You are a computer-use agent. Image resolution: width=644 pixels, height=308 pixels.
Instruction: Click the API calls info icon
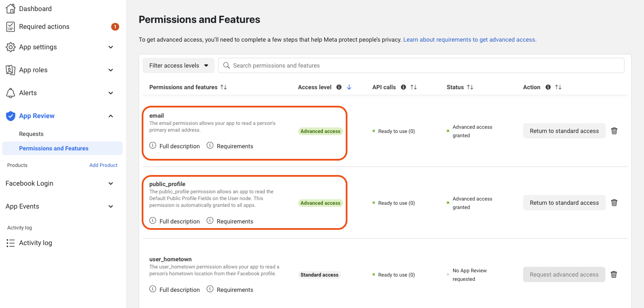click(403, 87)
